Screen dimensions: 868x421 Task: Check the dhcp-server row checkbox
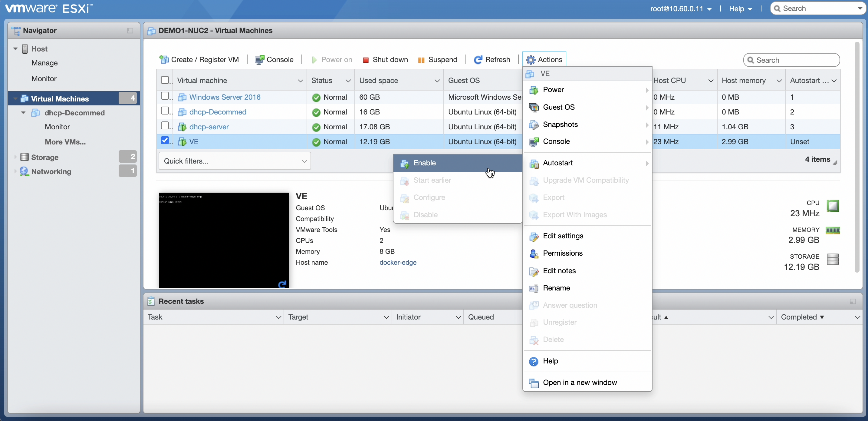click(x=165, y=126)
